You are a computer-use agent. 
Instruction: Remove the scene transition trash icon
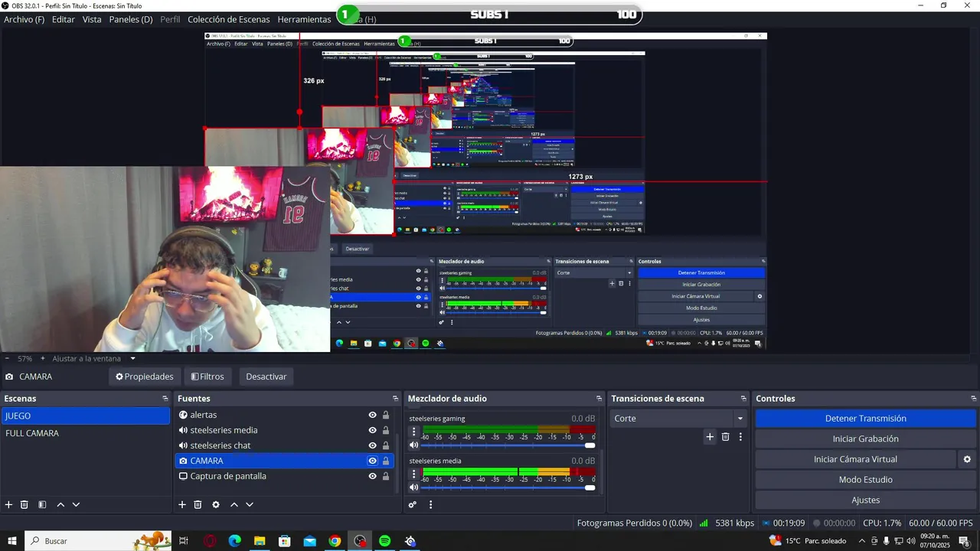pyautogui.click(x=726, y=437)
